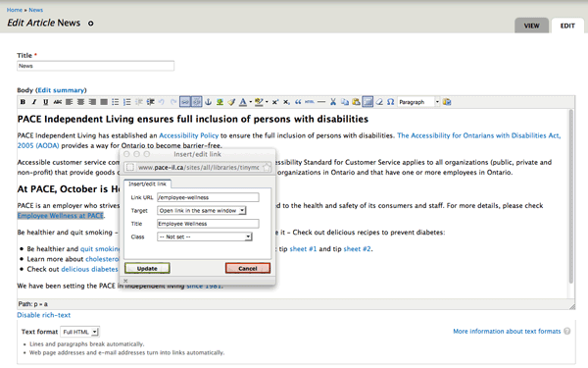Open the Target dropdown in the link dialog
The width and height of the screenshot is (588, 368).
(201, 210)
